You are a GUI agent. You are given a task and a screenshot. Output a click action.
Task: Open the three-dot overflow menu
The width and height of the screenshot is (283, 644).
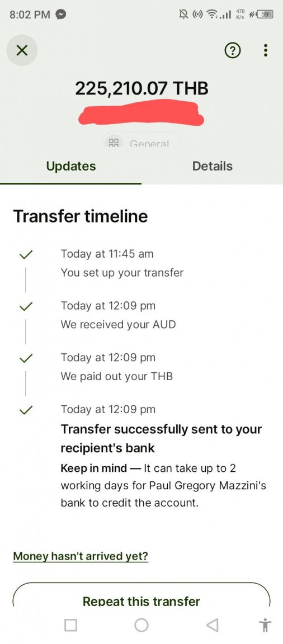click(266, 50)
